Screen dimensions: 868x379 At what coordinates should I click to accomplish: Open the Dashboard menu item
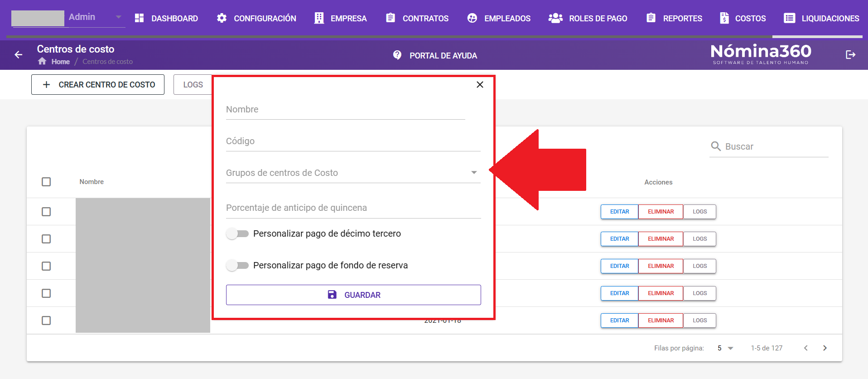[166, 18]
